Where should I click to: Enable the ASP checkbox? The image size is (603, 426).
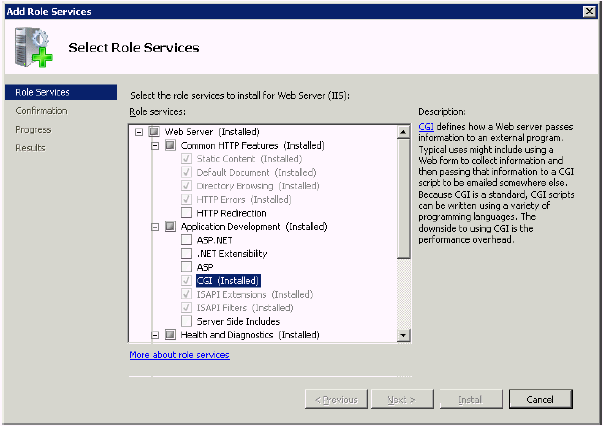[186, 267]
